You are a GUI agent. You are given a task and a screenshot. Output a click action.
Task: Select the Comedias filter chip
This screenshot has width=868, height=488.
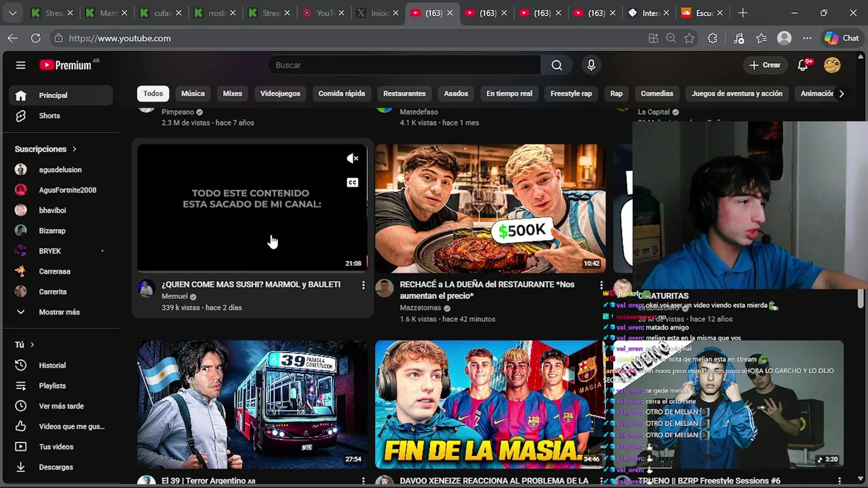tap(657, 94)
